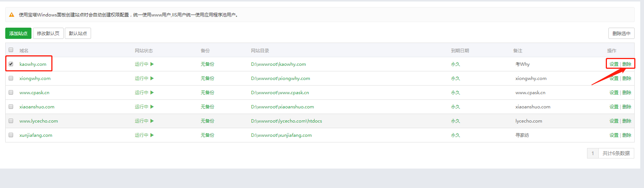The height and width of the screenshot is (188, 644).
Task: Check the www.lycecho.com row checkbox
Action: 11,121
